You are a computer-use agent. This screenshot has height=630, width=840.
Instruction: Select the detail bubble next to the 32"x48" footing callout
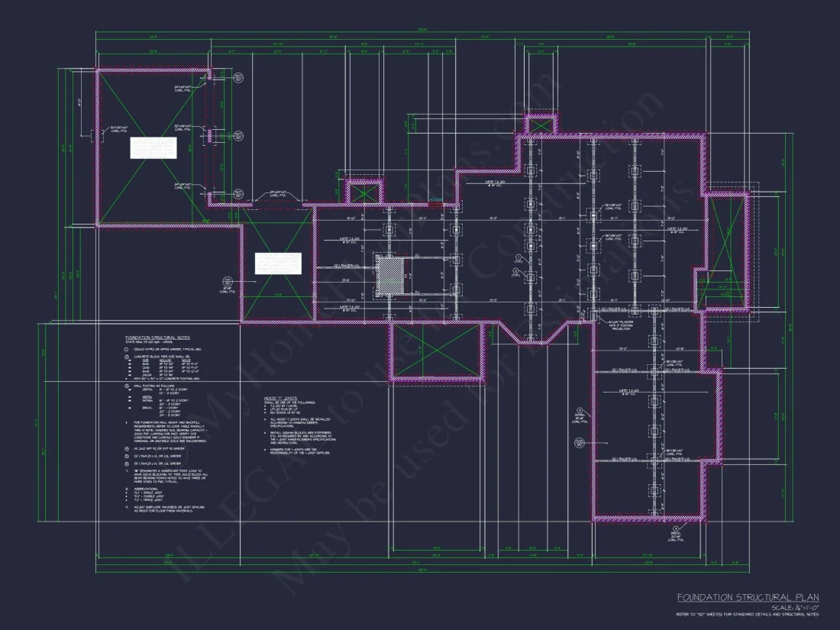pos(238,135)
